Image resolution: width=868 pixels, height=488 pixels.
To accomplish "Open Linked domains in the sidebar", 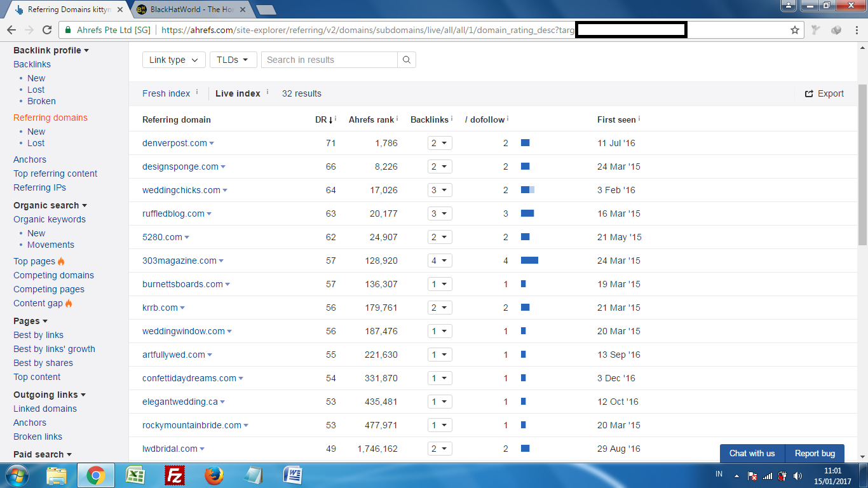I will click(45, 409).
